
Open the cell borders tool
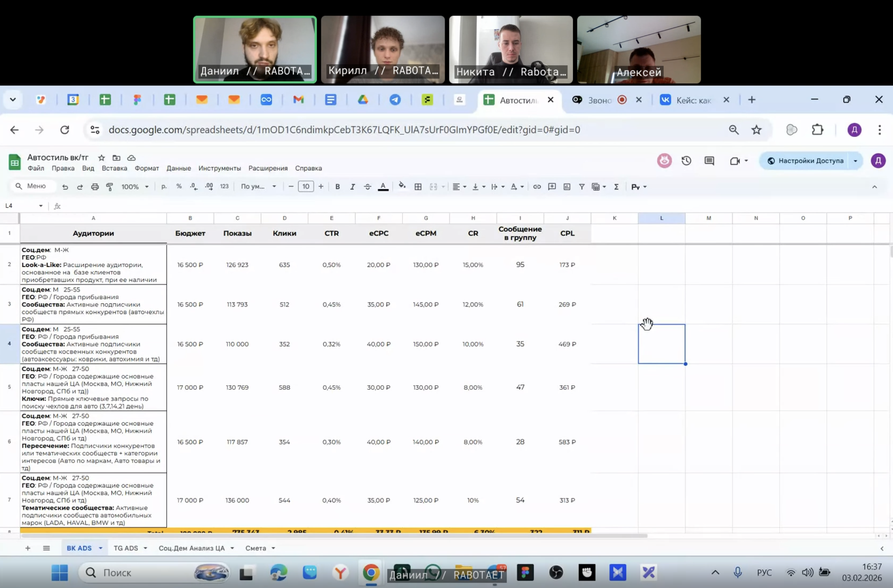[418, 186]
